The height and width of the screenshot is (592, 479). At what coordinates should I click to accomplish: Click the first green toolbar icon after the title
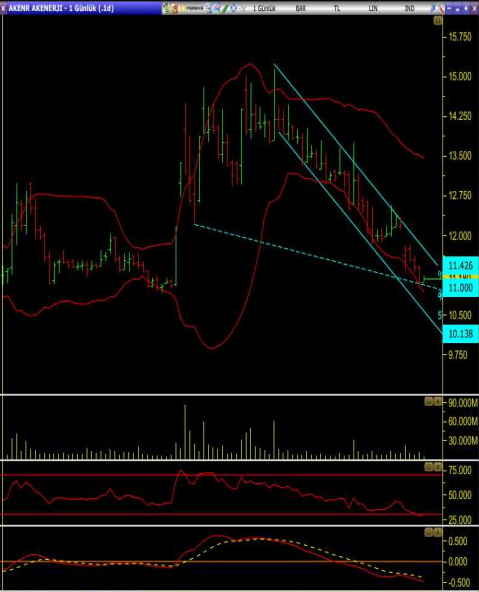165,8
